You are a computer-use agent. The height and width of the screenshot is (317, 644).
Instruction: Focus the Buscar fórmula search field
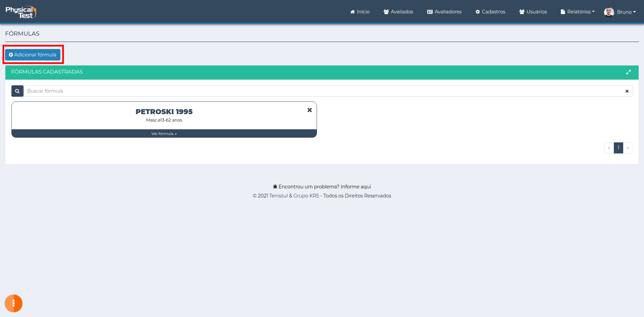[322, 91]
